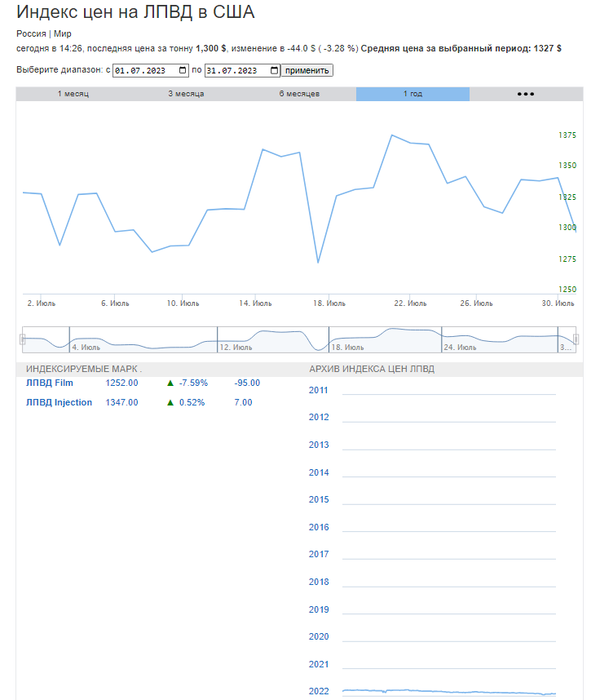
Task: Open the Мир link
Action: pyautogui.click(x=63, y=34)
